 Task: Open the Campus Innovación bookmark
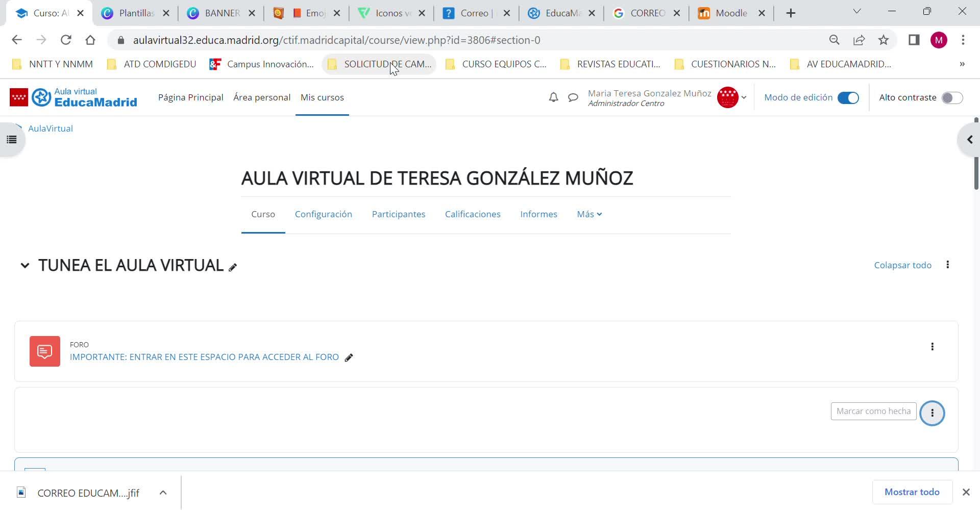pos(262,64)
